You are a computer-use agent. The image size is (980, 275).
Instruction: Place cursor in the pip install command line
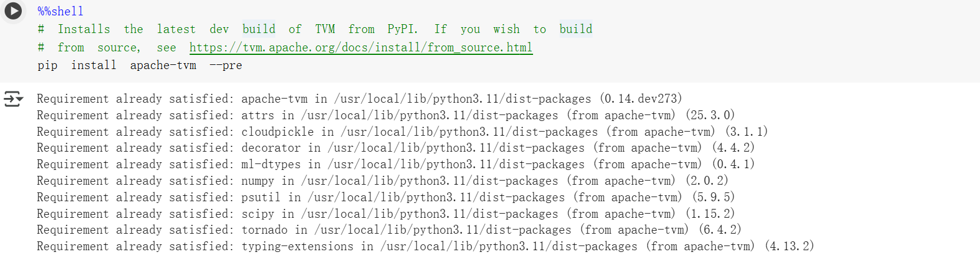click(140, 65)
